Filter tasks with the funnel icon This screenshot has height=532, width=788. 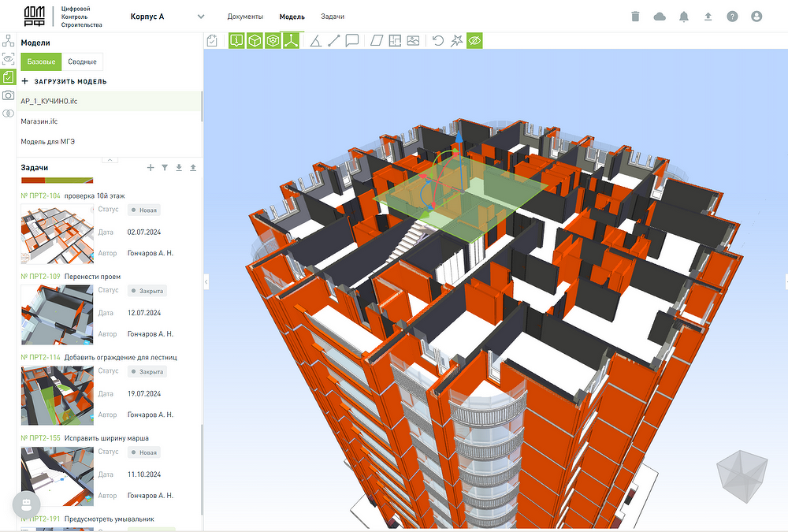[x=165, y=167]
